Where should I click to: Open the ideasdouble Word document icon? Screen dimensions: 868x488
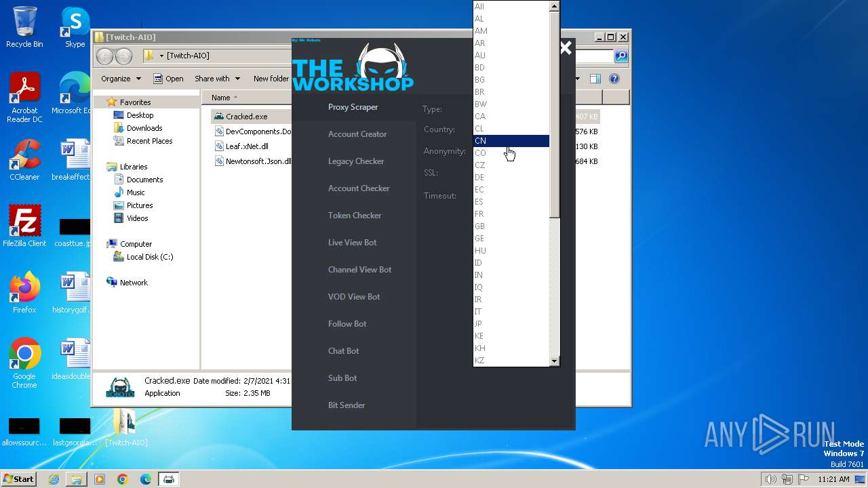coord(71,359)
